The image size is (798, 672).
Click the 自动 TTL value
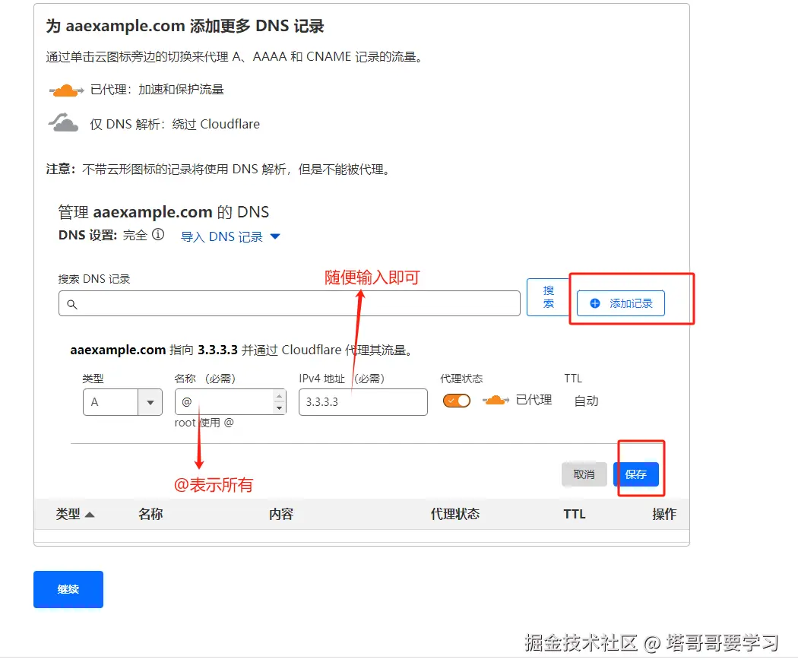click(586, 401)
